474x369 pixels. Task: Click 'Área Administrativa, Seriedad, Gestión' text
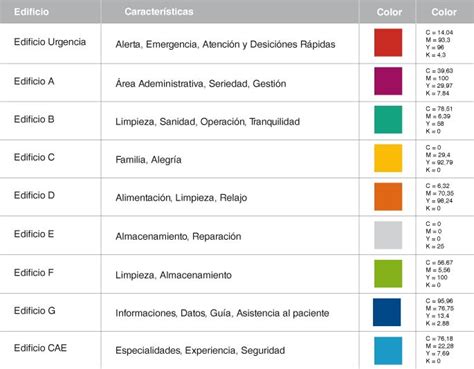tap(201, 83)
